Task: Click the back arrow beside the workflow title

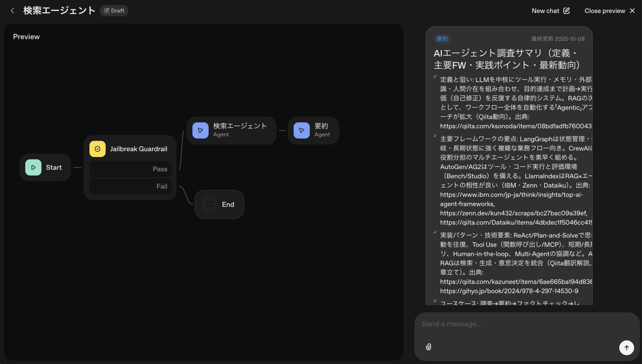Action: (x=13, y=11)
